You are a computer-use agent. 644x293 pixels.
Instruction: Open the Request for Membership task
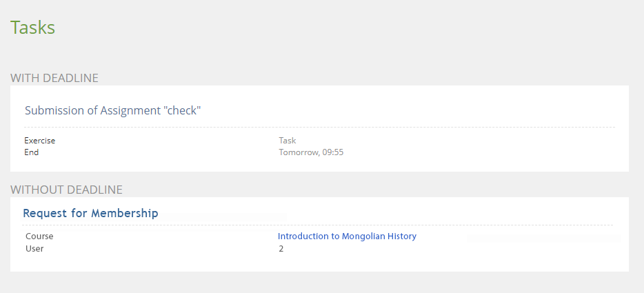(x=90, y=213)
